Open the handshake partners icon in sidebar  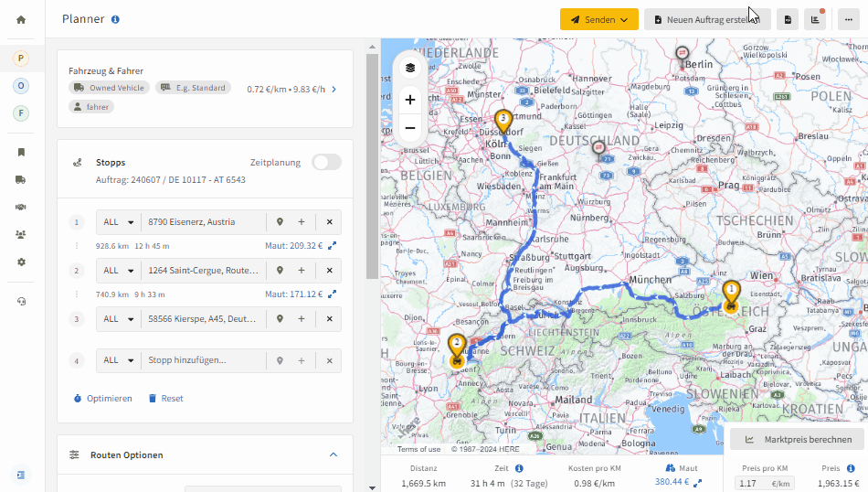(21, 208)
